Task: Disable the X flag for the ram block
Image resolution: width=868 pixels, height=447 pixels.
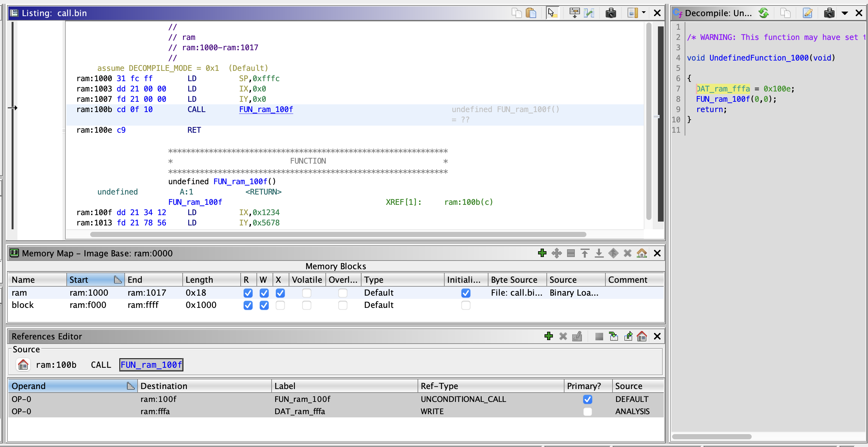Action: tap(280, 293)
